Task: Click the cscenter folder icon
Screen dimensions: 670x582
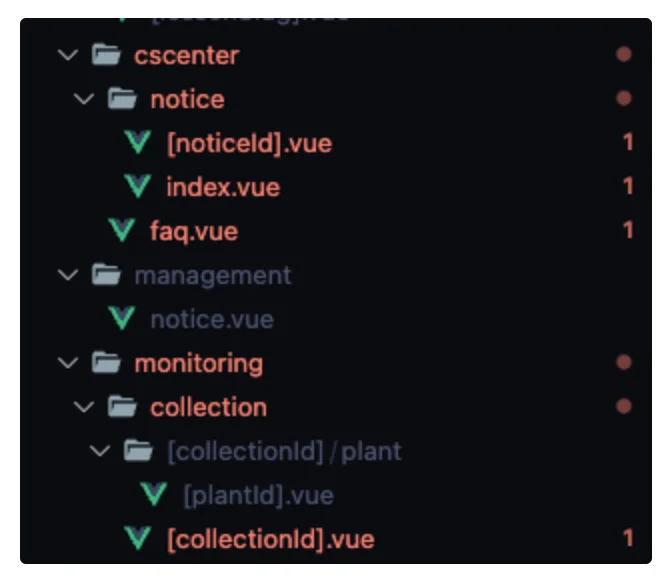Action: click(106, 55)
